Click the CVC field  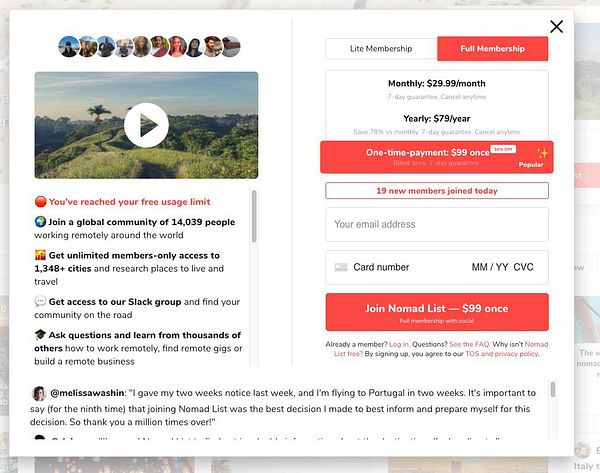pyautogui.click(x=523, y=267)
